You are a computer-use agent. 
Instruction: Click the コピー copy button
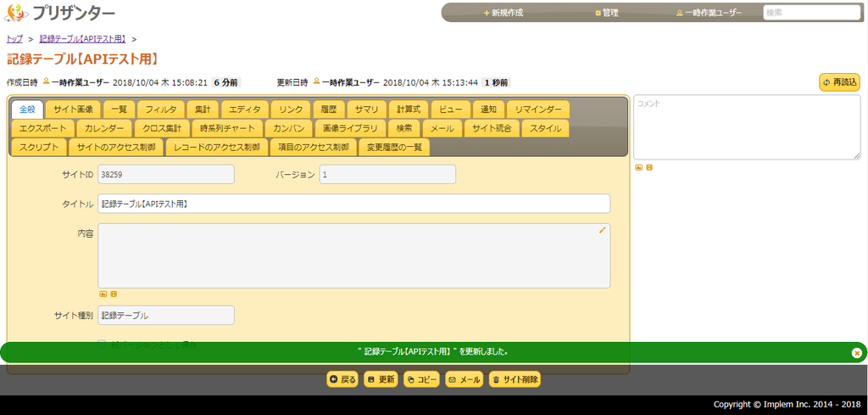pyautogui.click(x=421, y=379)
